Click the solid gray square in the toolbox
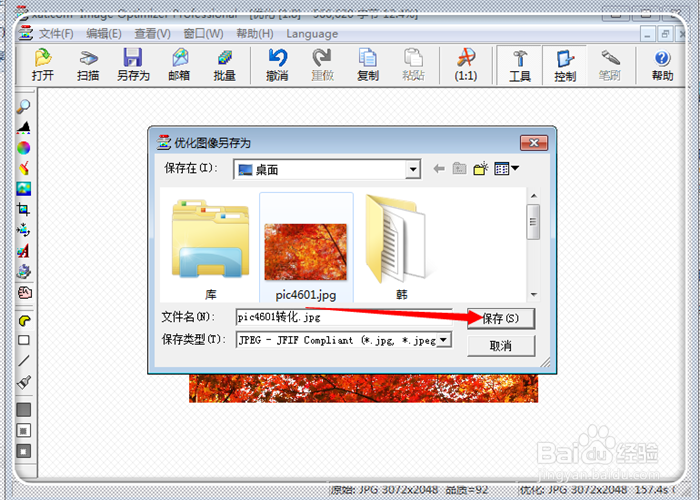Image resolution: width=700 pixels, height=500 pixels. pos(24,410)
